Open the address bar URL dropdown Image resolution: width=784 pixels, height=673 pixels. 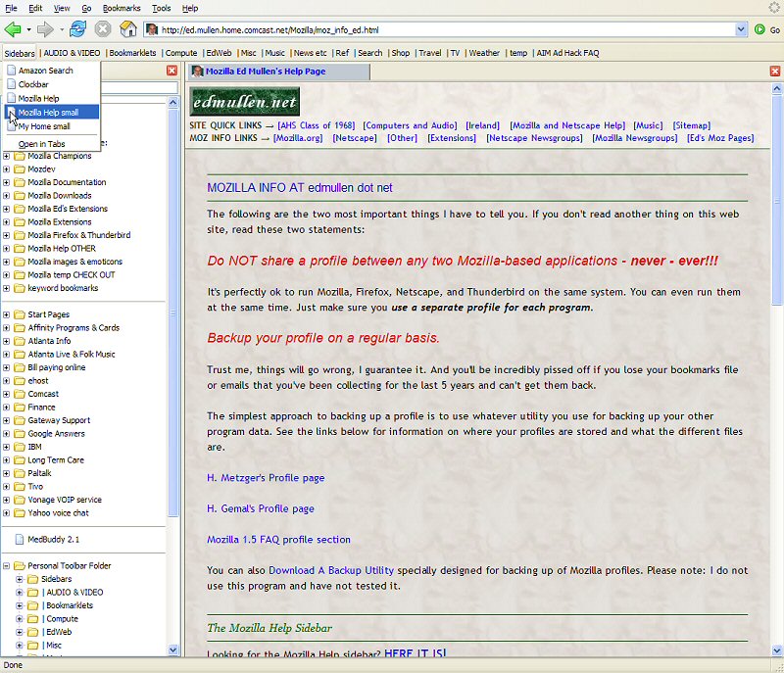point(741,29)
